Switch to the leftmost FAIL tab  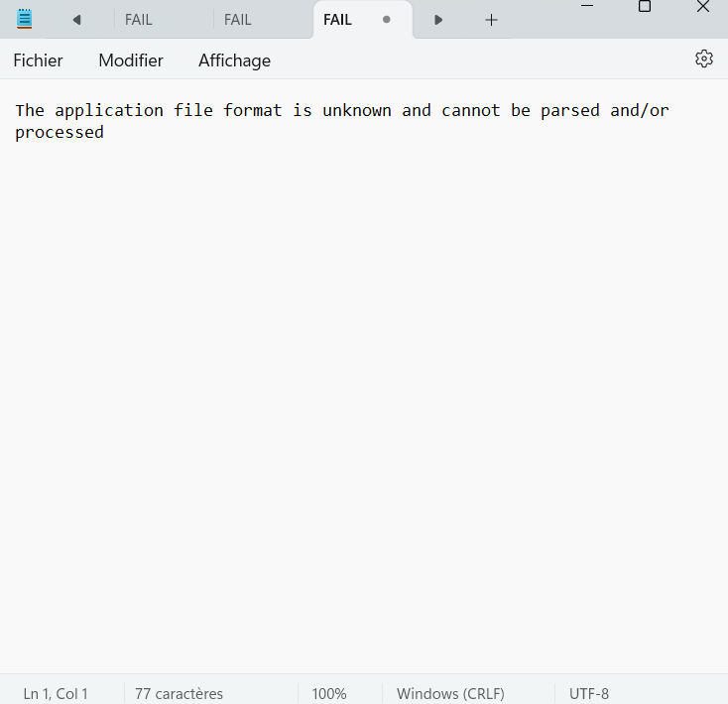(x=139, y=20)
